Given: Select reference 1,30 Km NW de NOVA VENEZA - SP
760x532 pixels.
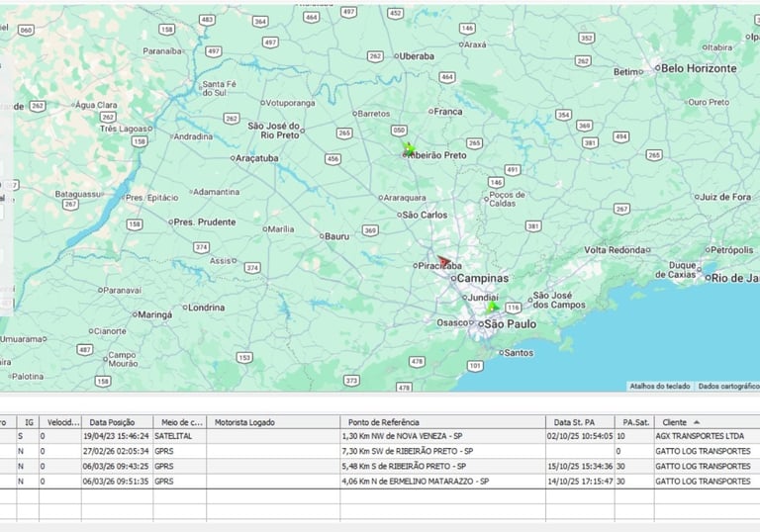Looking at the screenshot, I should click(402, 436).
